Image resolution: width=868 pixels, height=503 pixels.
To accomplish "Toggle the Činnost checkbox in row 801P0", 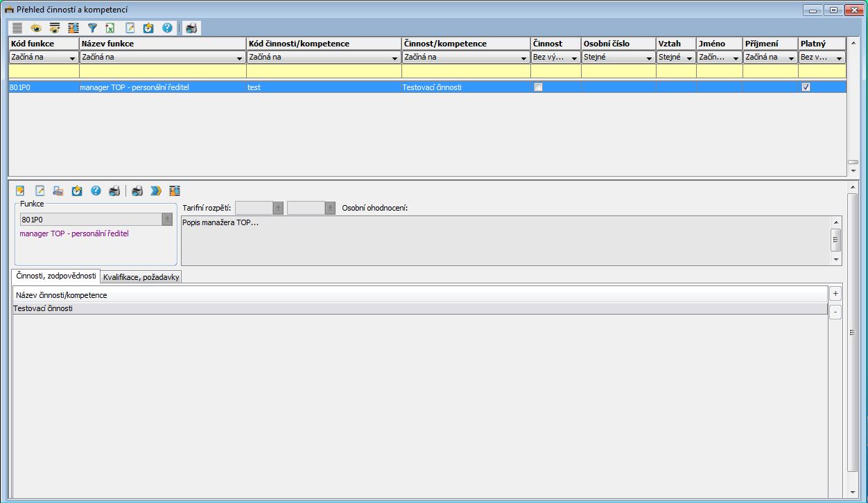I will coord(538,87).
